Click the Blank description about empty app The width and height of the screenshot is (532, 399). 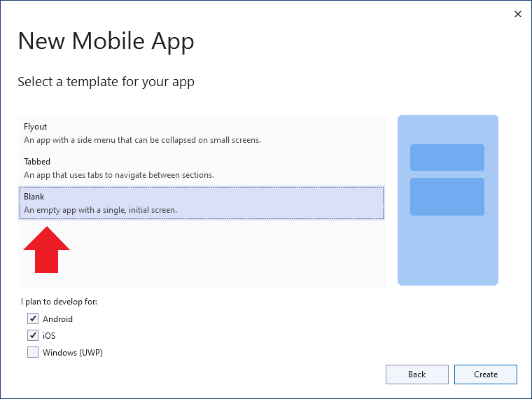point(100,210)
